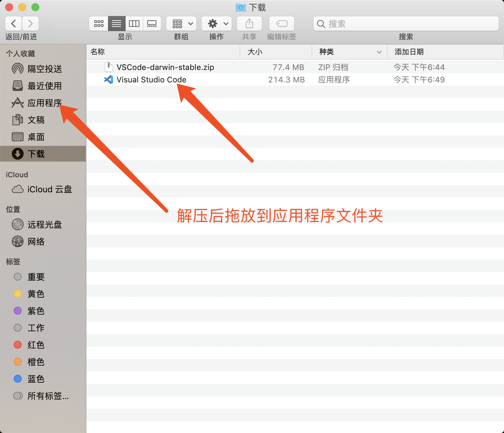504x433 pixels.
Task: Open 最近使用 Recents in sidebar
Action: click(x=43, y=86)
